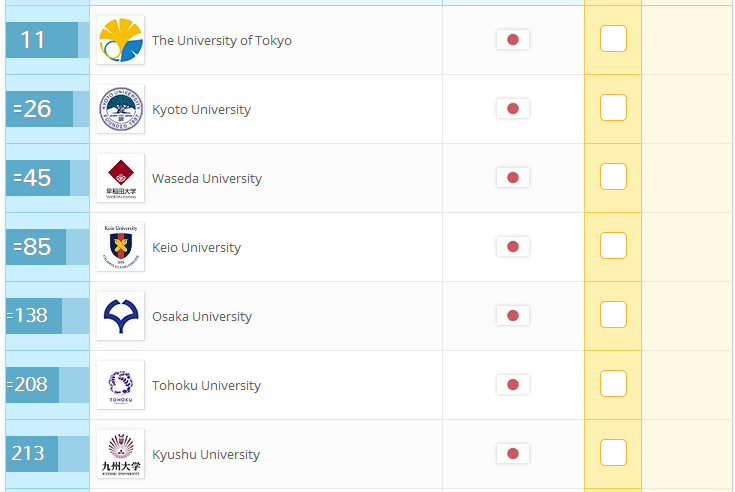
Task: Select the Keio University shield logo
Action: (120, 247)
